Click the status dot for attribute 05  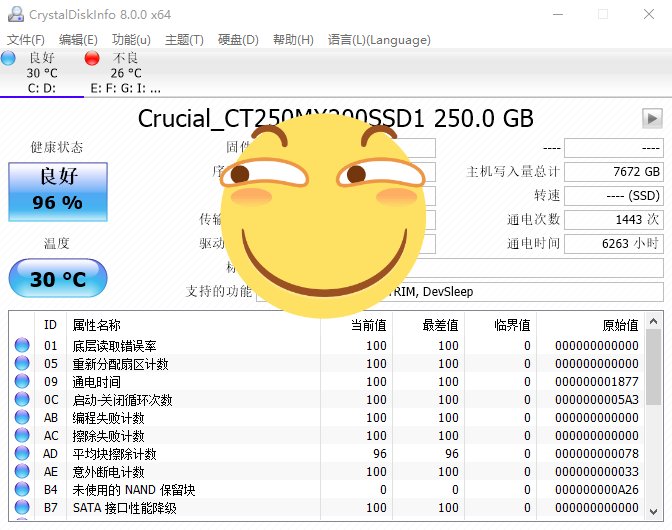tap(22, 363)
